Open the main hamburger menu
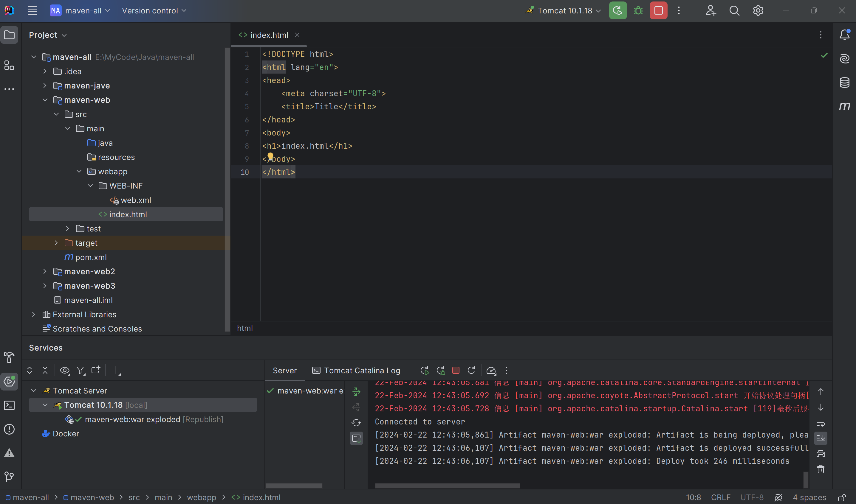Screen dimensions: 856x504 (32, 10)
